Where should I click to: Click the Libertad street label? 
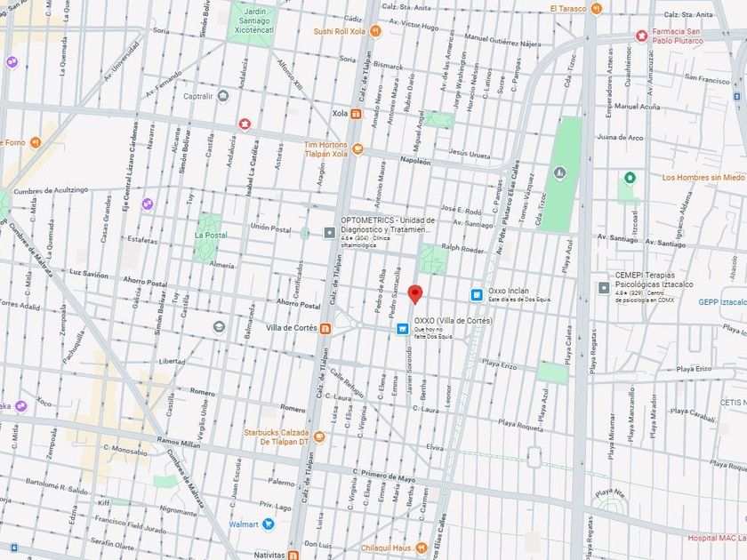tap(172, 362)
